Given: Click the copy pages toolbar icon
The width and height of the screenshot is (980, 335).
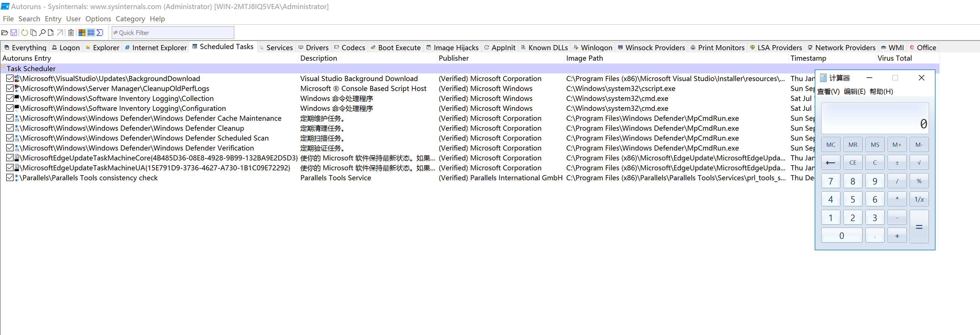Looking at the screenshot, I should pos(33,33).
